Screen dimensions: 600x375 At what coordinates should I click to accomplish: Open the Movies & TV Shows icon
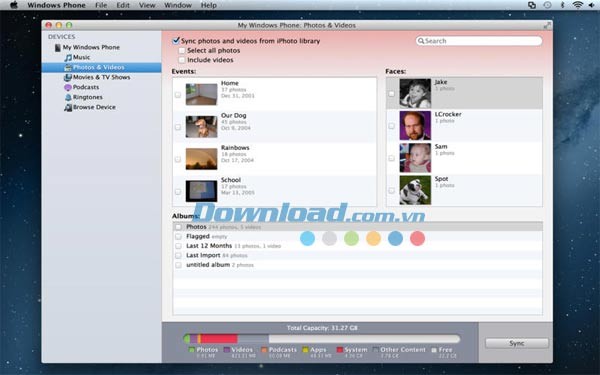(x=67, y=77)
